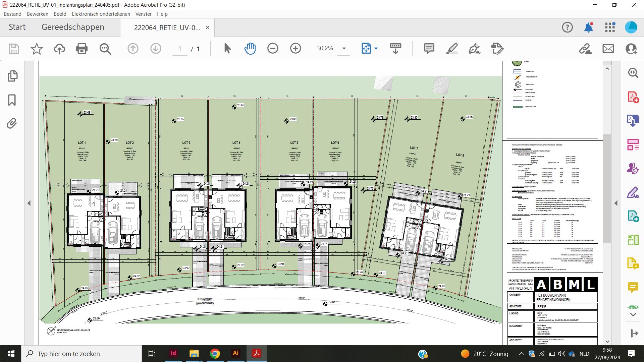Collapse the right tools pane arrow
Screen dimensions: 644x362
point(616,203)
